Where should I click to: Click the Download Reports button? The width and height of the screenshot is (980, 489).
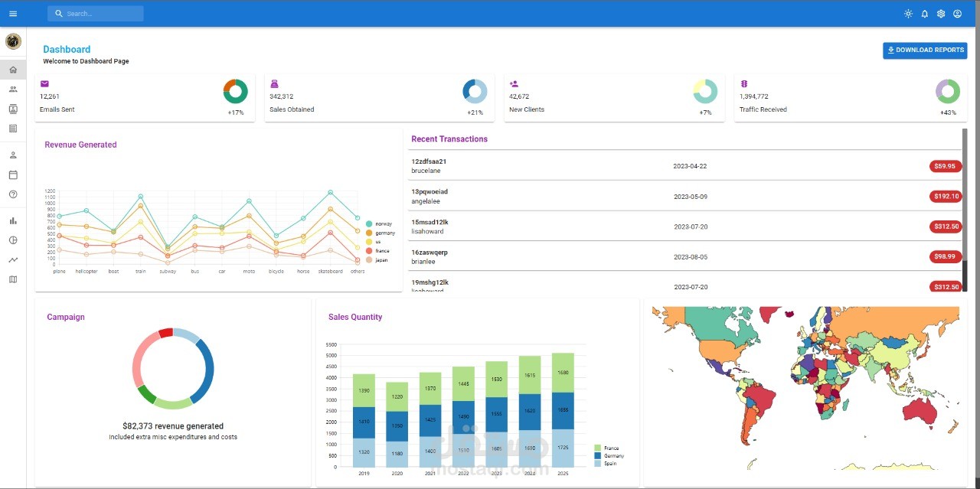924,50
